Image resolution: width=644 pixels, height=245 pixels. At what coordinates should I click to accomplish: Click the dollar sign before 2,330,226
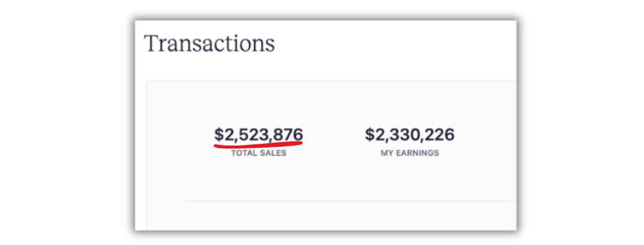click(370, 135)
